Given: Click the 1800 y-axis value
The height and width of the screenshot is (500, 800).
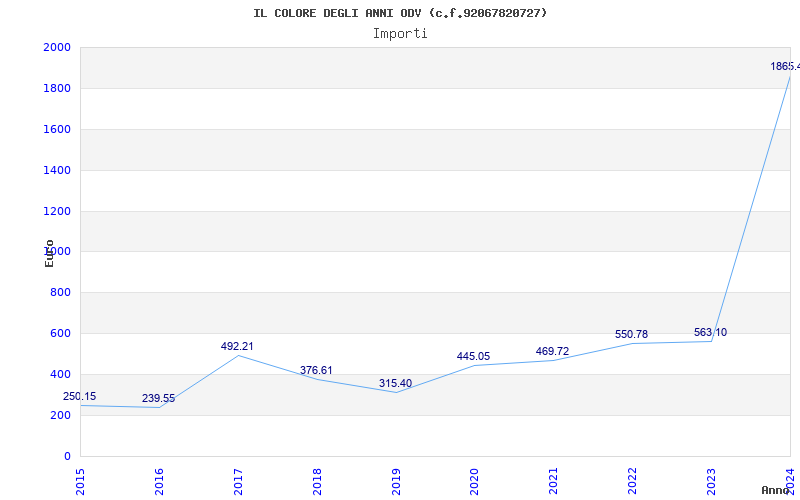Looking at the screenshot, I should [57, 88].
